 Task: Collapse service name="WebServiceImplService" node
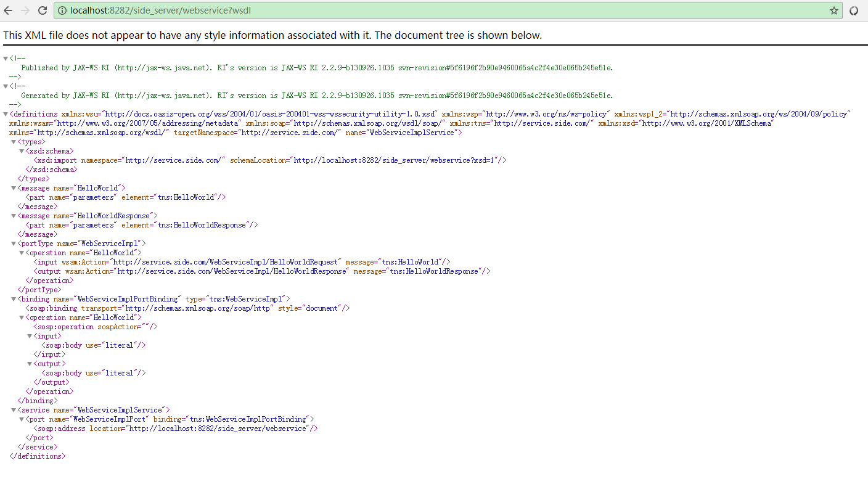[14, 410]
